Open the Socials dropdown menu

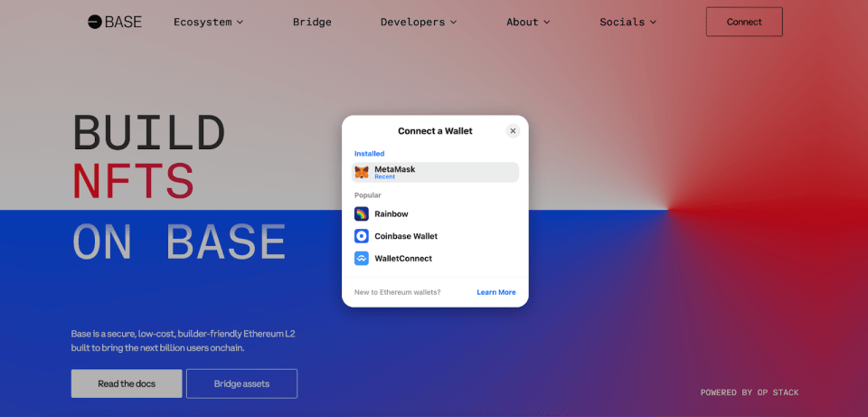628,22
